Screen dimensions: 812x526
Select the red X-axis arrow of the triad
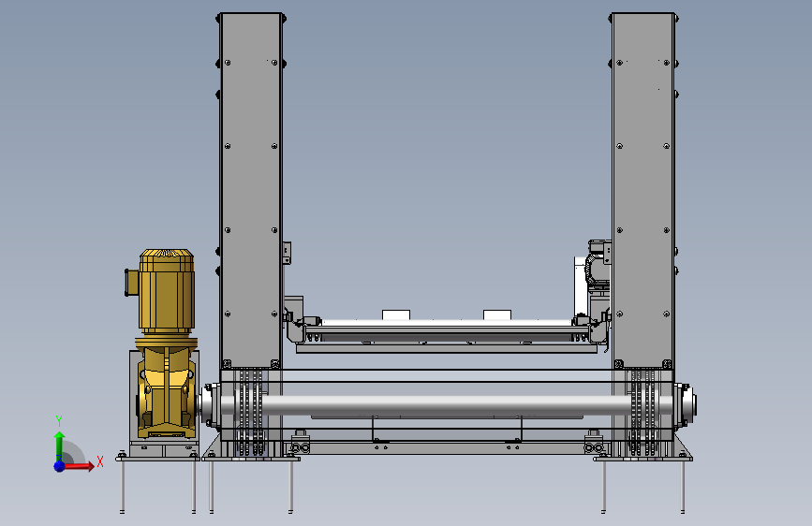click(x=79, y=466)
